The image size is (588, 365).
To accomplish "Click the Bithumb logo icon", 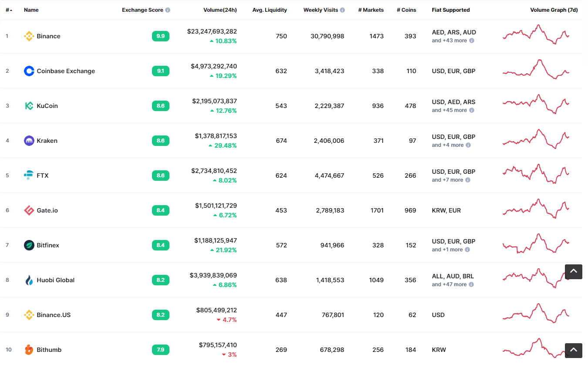I will 29,350.
